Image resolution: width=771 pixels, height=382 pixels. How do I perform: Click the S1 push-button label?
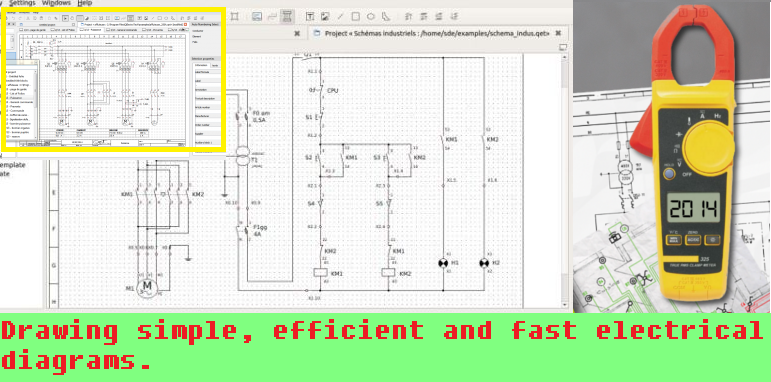[309, 118]
